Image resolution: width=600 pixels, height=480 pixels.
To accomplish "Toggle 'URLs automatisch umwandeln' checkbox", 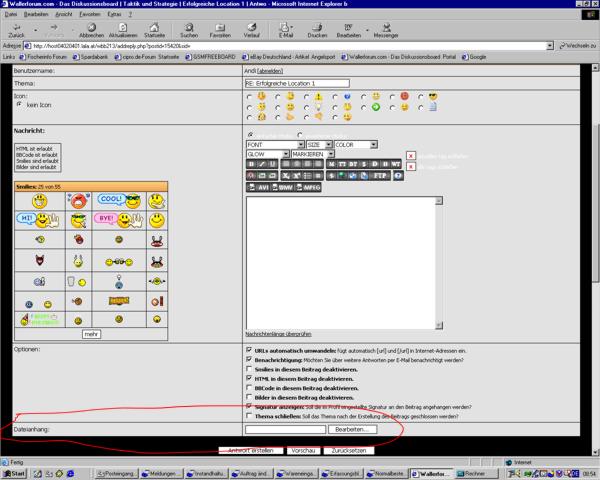I will [249, 350].
